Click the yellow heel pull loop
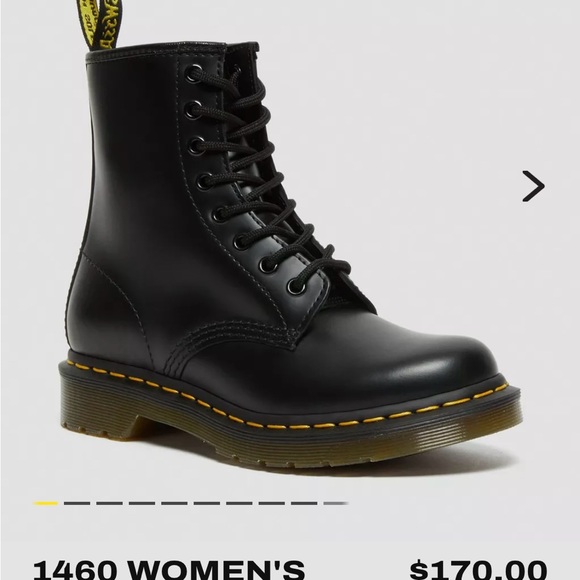 (99, 24)
